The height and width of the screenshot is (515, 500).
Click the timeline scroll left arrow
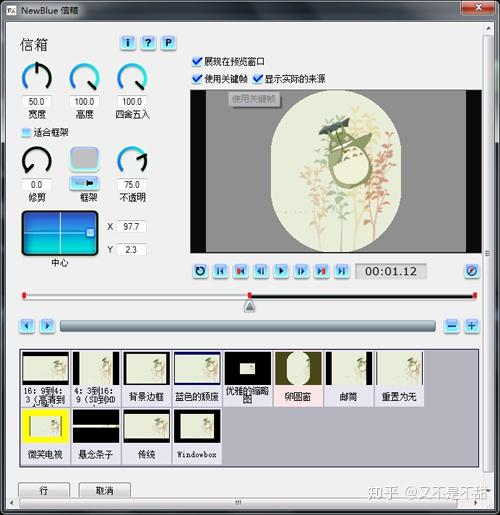tap(27, 326)
